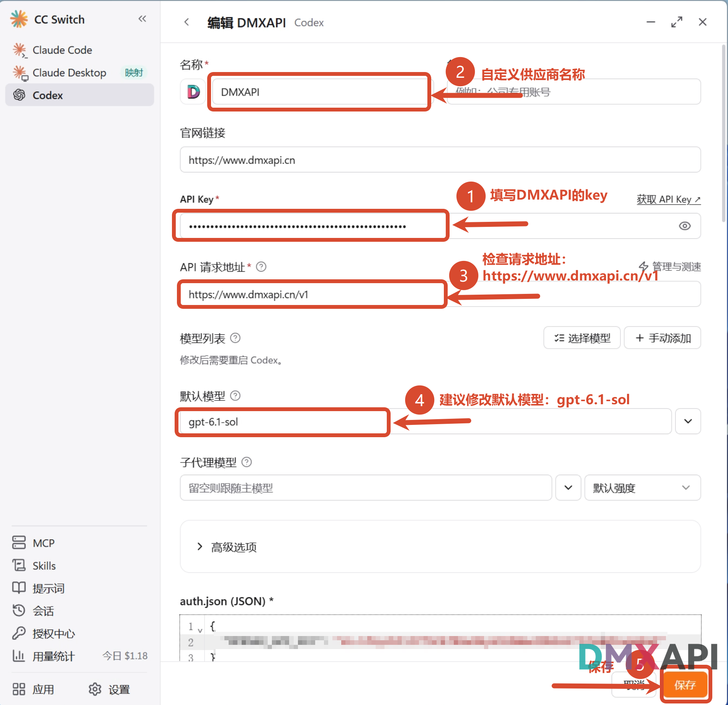Click the official website link field
The image size is (728, 705).
(x=440, y=160)
